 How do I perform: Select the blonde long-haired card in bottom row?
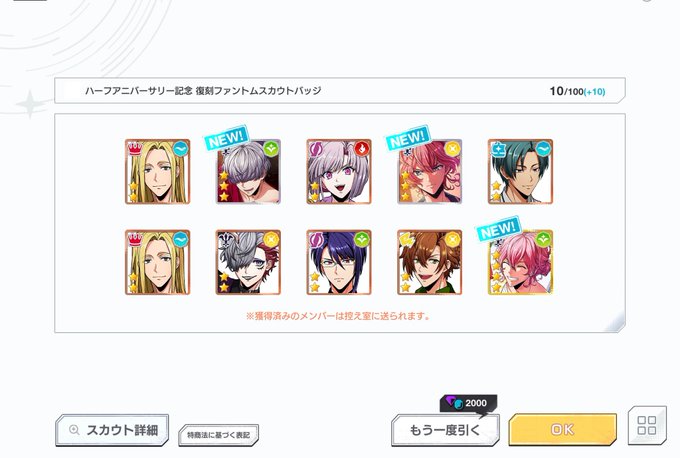pos(157,262)
